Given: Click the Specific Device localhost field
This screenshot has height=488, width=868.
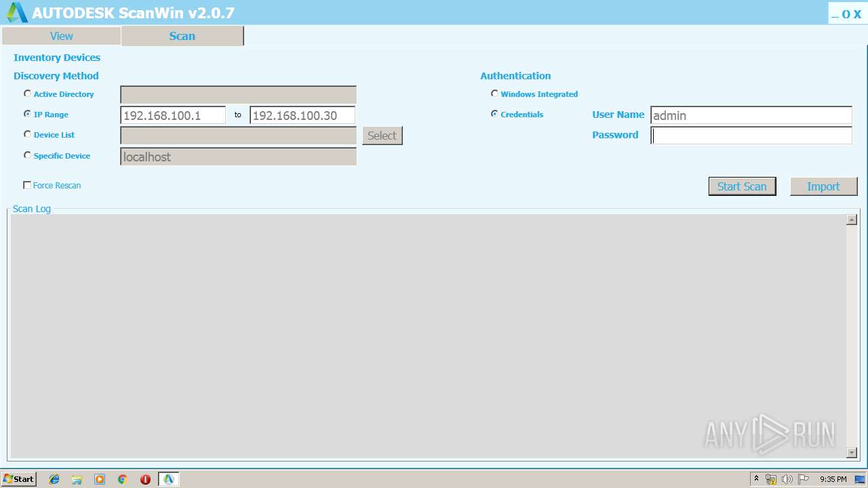Looking at the screenshot, I should [x=238, y=157].
